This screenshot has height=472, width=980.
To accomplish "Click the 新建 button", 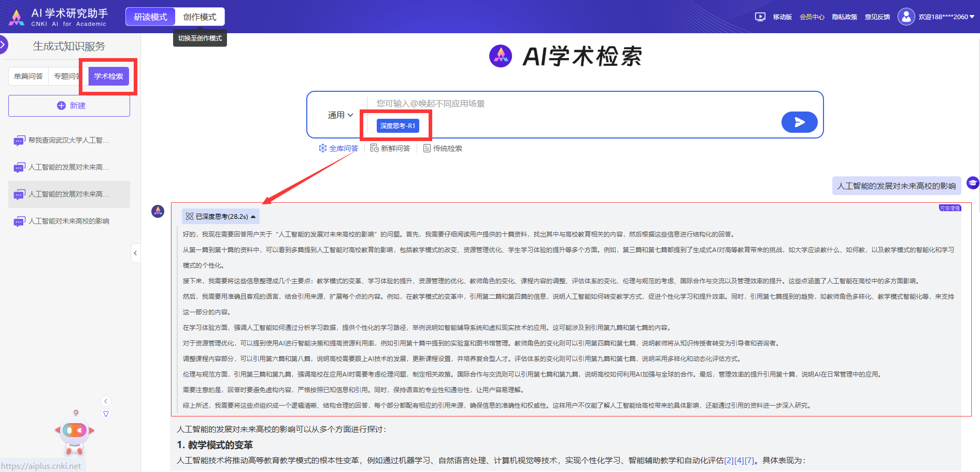I will pos(69,106).
